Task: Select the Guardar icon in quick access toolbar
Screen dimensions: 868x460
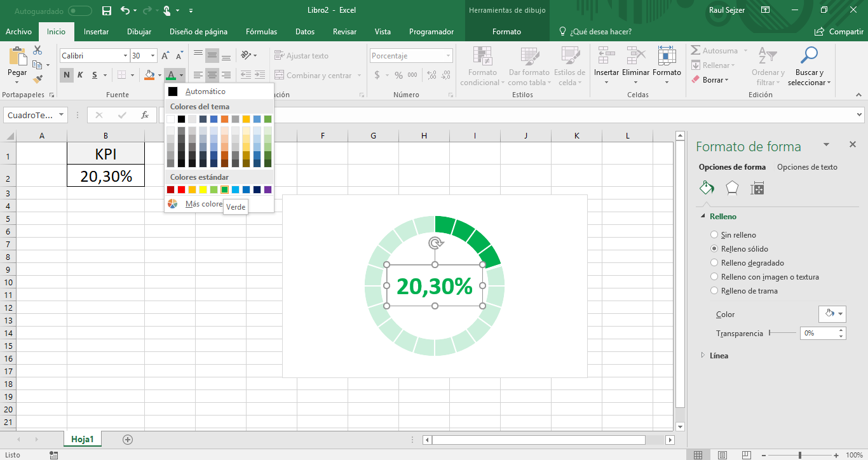Action: click(x=105, y=10)
